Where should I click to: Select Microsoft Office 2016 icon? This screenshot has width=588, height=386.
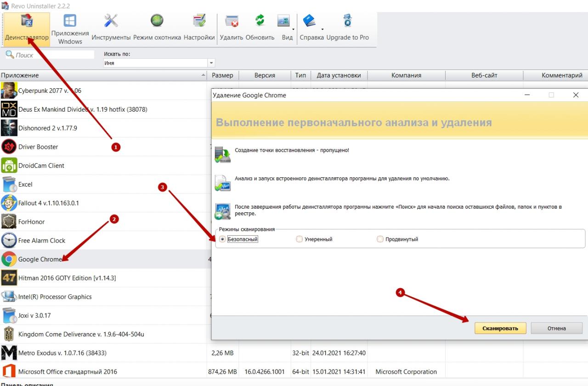[x=9, y=371]
